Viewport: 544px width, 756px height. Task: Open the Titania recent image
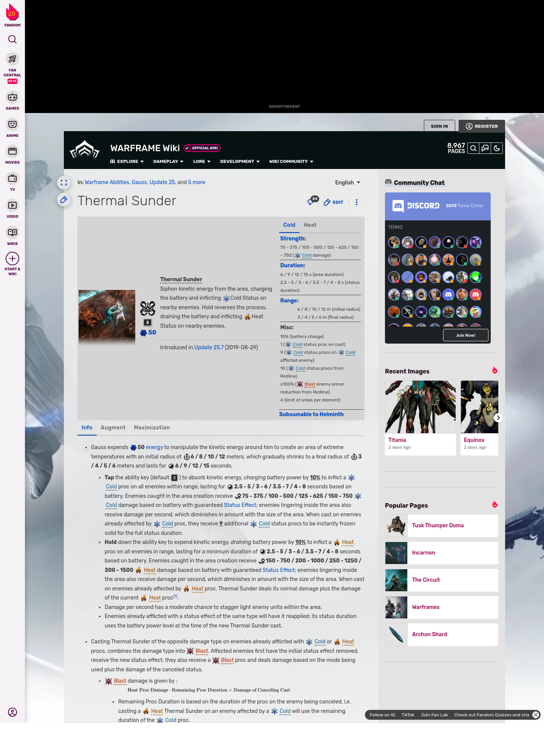click(x=420, y=418)
